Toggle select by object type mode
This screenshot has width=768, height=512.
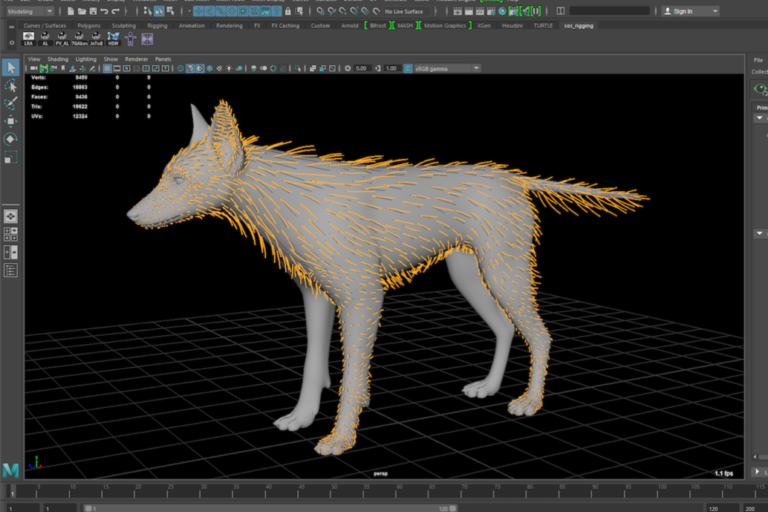click(x=159, y=11)
